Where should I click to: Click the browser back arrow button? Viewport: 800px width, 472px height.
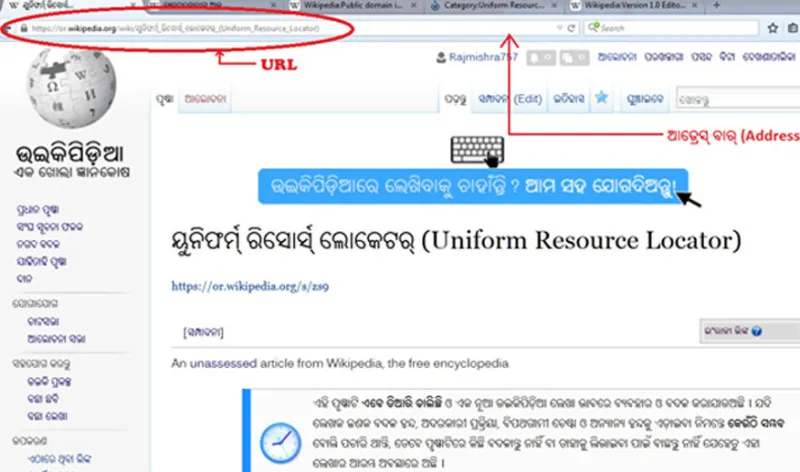point(7,29)
